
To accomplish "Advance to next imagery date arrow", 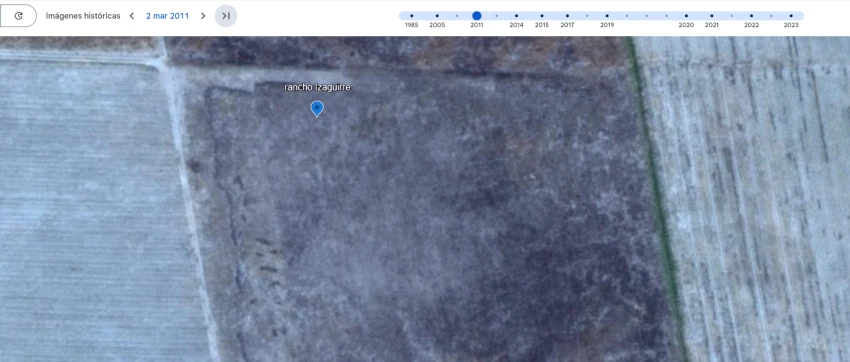I will [203, 16].
